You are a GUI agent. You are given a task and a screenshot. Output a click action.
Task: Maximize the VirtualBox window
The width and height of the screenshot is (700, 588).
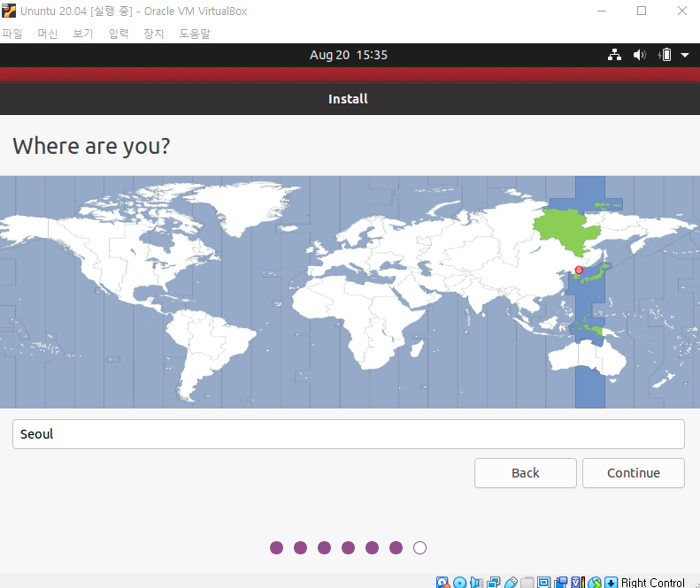click(x=642, y=11)
